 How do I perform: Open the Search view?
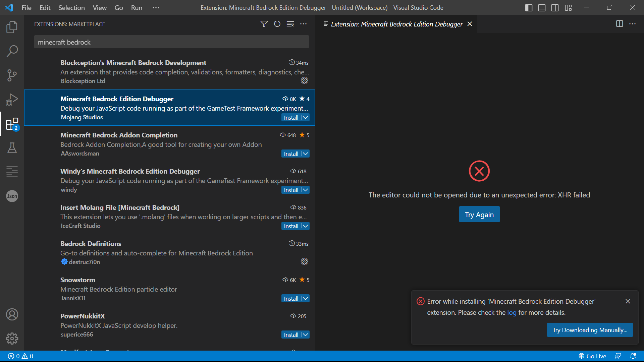tap(12, 51)
